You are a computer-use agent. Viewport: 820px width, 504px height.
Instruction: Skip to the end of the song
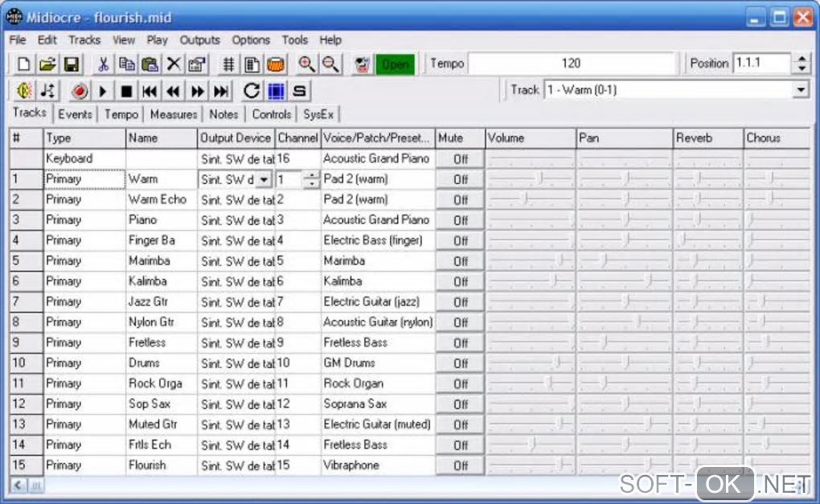click(x=221, y=91)
